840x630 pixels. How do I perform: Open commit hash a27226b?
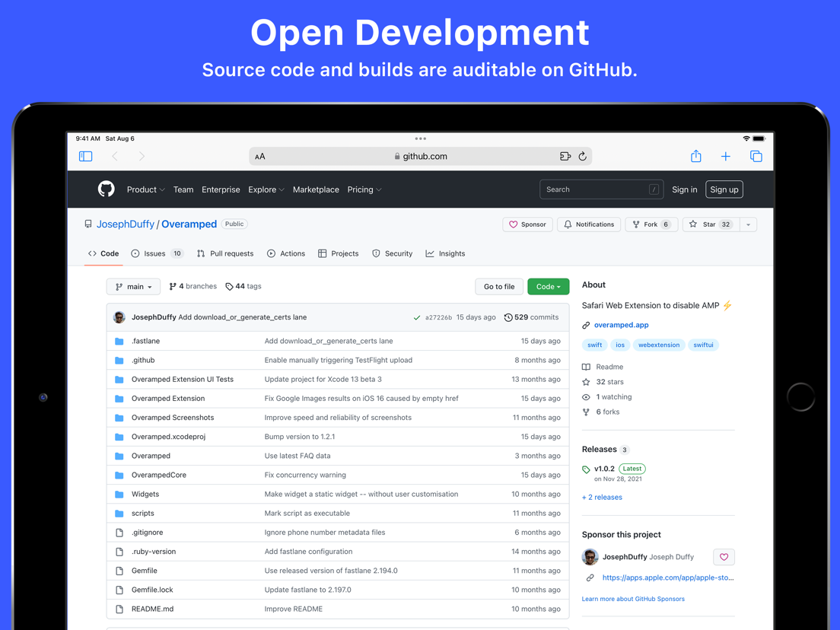[438, 318]
